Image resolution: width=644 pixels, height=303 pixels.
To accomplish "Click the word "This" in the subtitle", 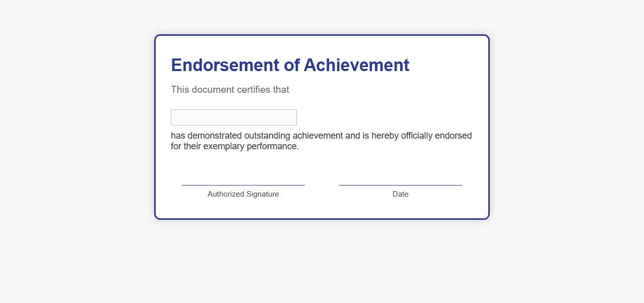I will pyautogui.click(x=180, y=90).
